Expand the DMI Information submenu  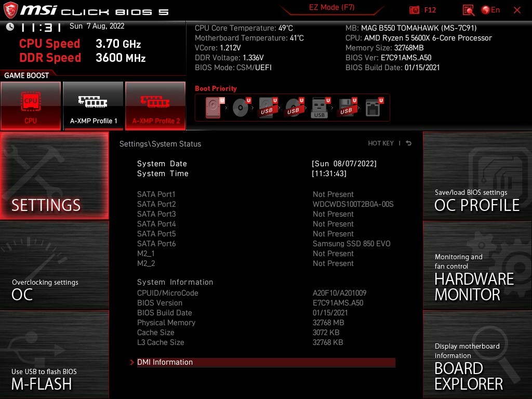pyautogui.click(x=266, y=362)
